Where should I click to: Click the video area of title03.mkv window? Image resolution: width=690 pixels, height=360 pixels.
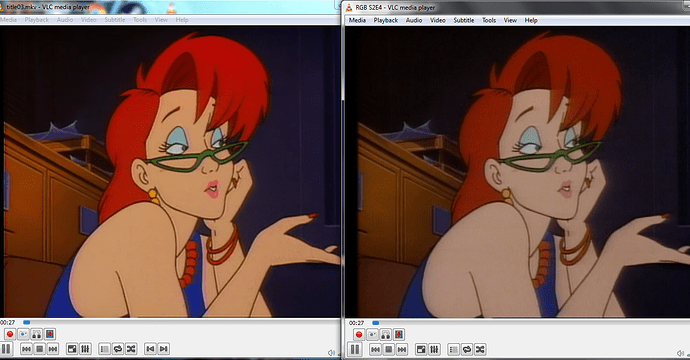170,172
